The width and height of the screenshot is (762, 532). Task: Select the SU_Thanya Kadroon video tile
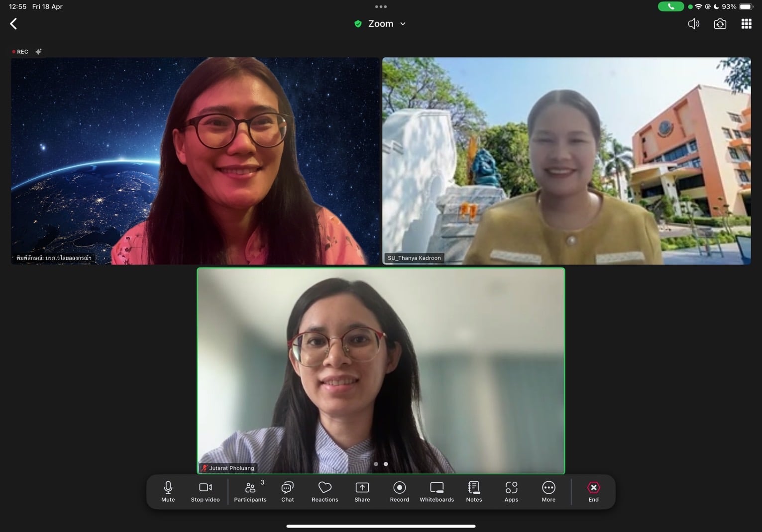click(566, 161)
